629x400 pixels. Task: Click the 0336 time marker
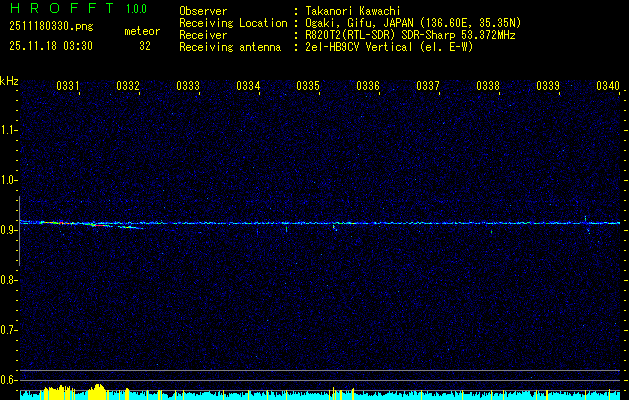tap(368, 86)
